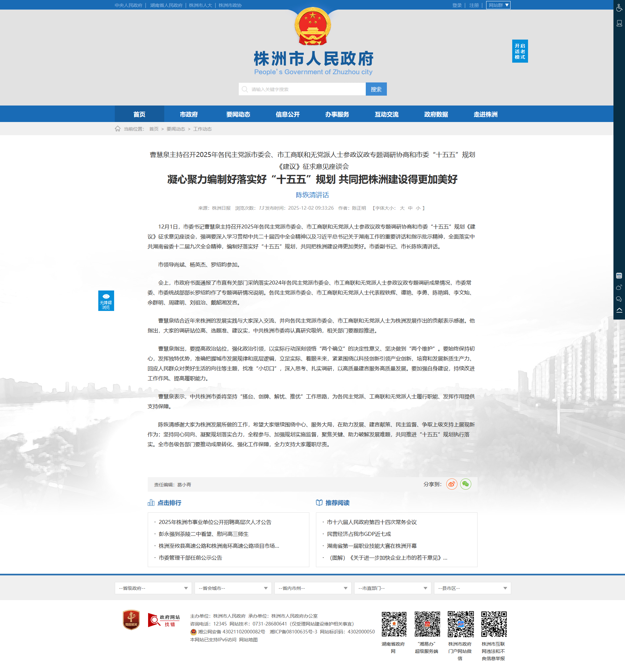Open the 县市区 dropdown list
The width and height of the screenshot is (625, 672).
[472, 588]
